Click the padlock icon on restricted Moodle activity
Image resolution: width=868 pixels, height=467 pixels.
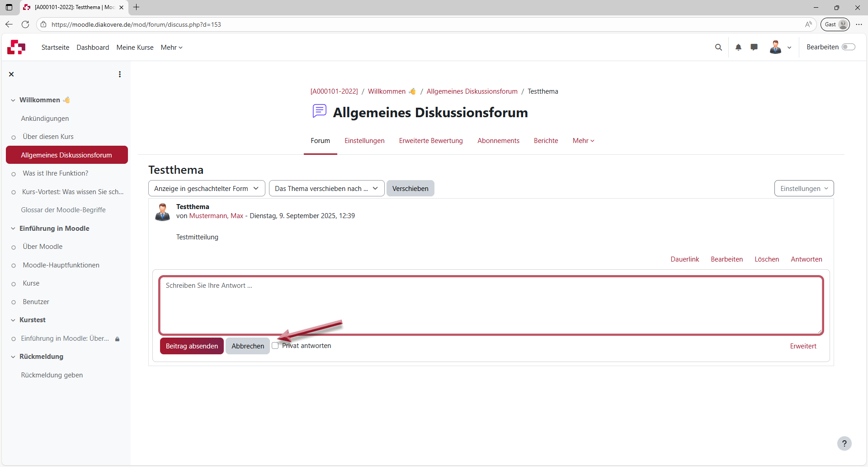tap(117, 338)
